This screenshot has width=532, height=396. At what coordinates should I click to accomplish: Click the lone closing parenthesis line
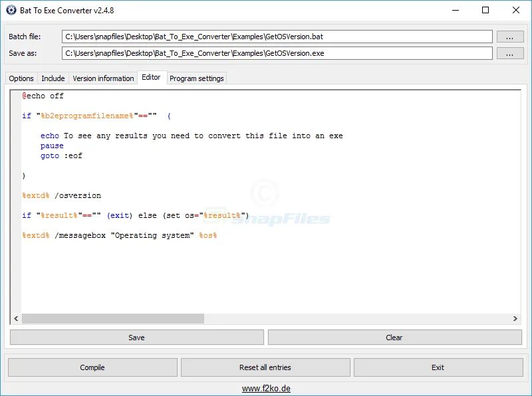[x=24, y=175]
